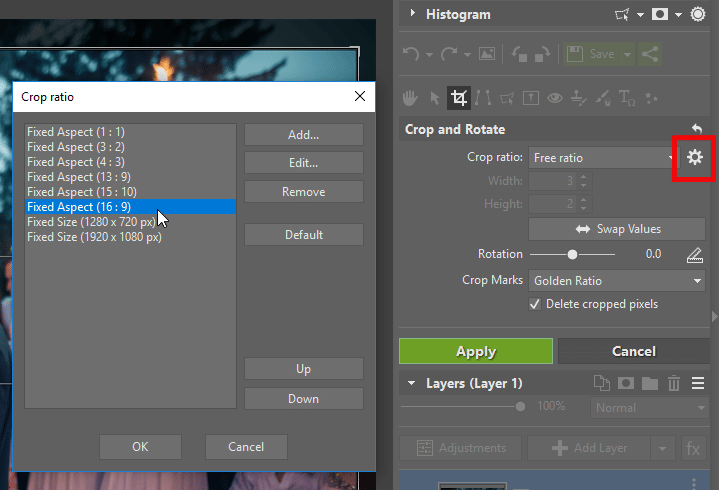Select Fixed Aspect (16 : 9) in list
Screen dimensions: 719x490
pyautogui.click(x=131, y=207)
